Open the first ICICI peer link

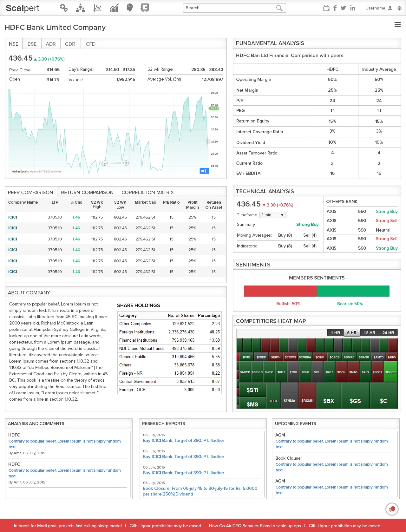pos(13,217)
